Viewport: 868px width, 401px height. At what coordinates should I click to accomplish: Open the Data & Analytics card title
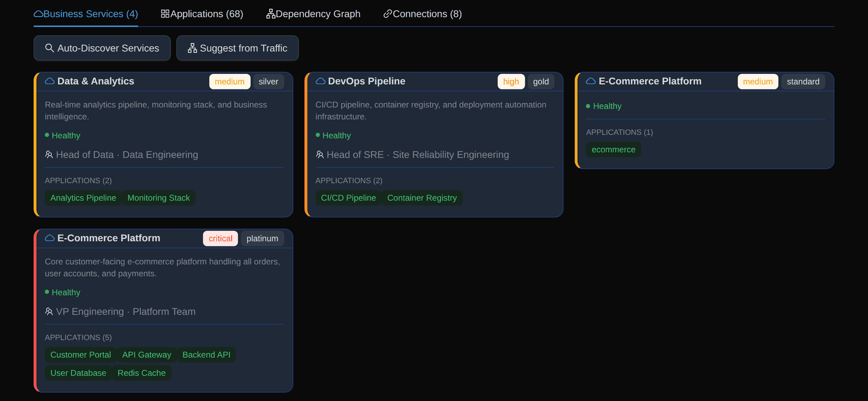[x=95, y=81]
